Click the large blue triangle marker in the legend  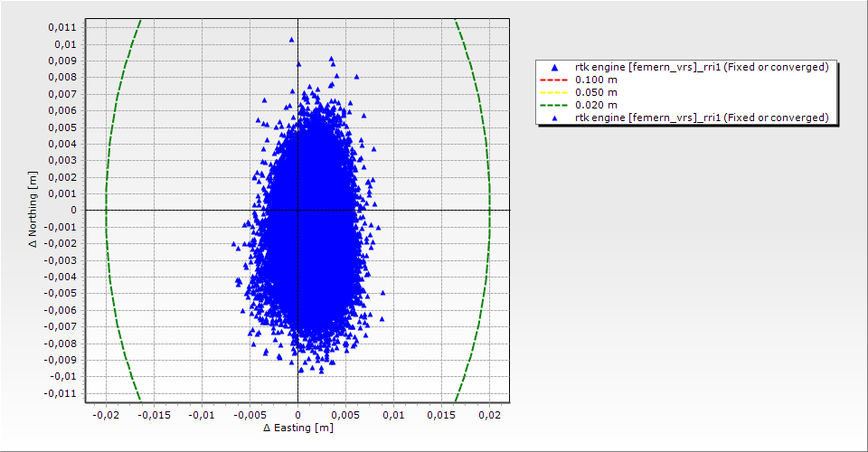[x=554, y=67]
